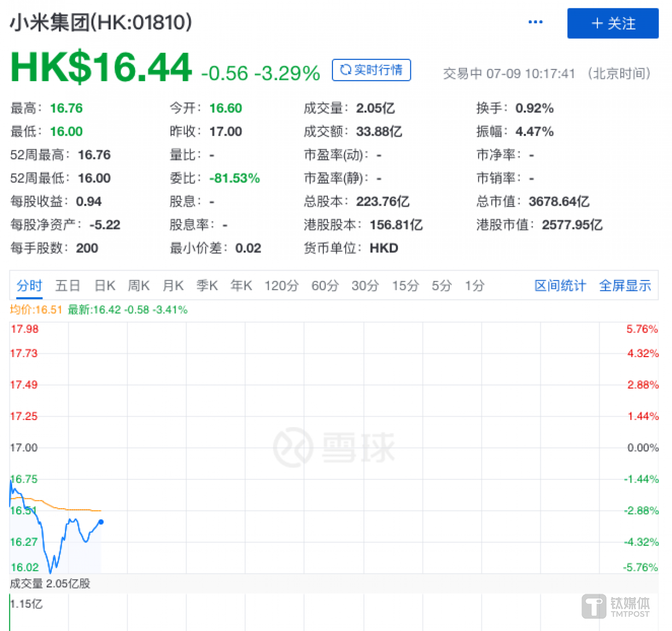
Task: Select the 季K quarterly tab
Action: pyautogui.click(x=207, y=286)
